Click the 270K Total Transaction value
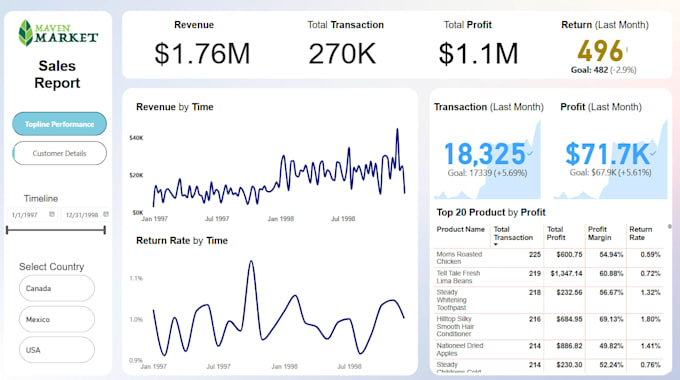This screenshot has height=380, width=680. [x=342, y=54]
